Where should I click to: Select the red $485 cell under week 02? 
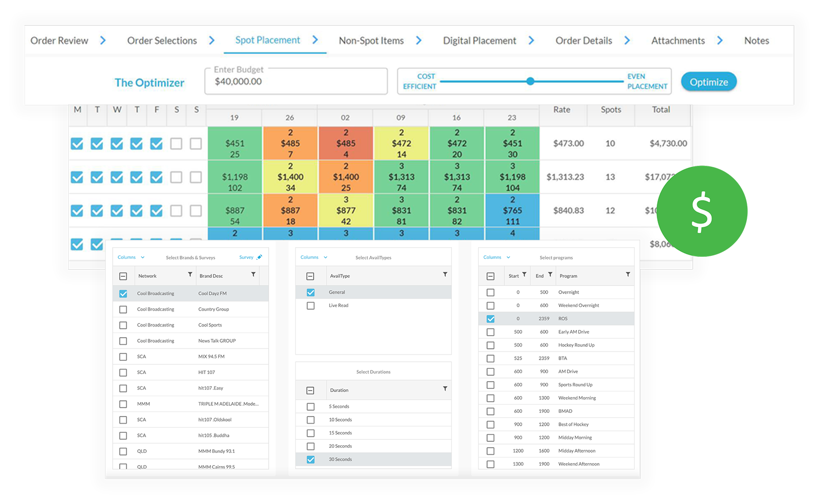click(346, 143)
